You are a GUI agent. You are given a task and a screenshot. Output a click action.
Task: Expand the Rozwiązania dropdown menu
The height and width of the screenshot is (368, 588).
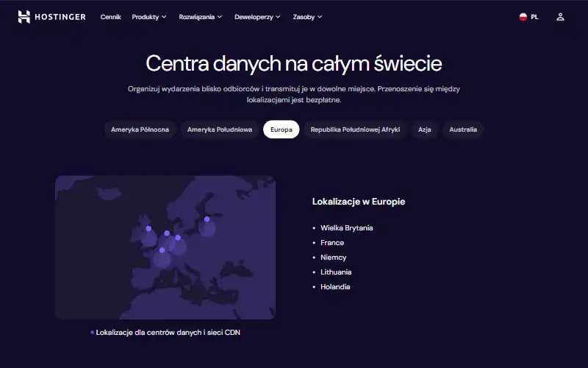pyautogui.click(x=200, y=17)
